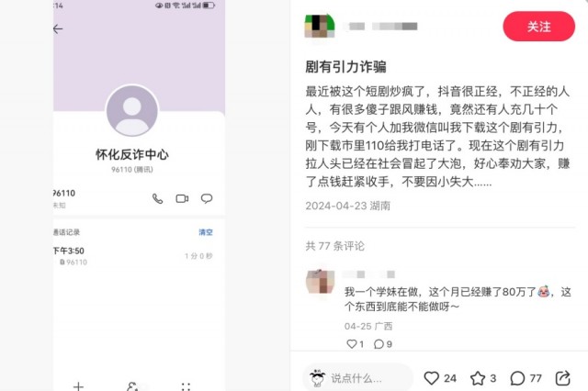This screenshot has width=588, height=391.
Task: Share the post with share icon
Action: coord(562,378)
